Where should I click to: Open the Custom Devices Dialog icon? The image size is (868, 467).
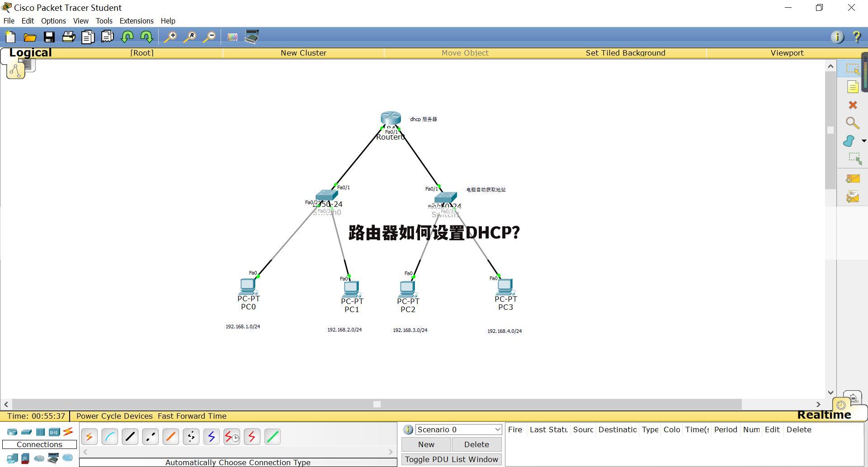coord(252,37)
